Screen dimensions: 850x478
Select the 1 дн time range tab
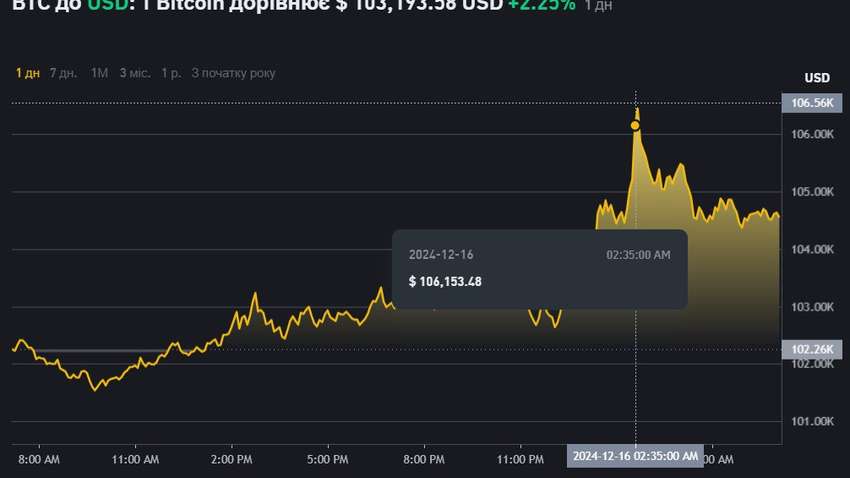pos(28,73)
